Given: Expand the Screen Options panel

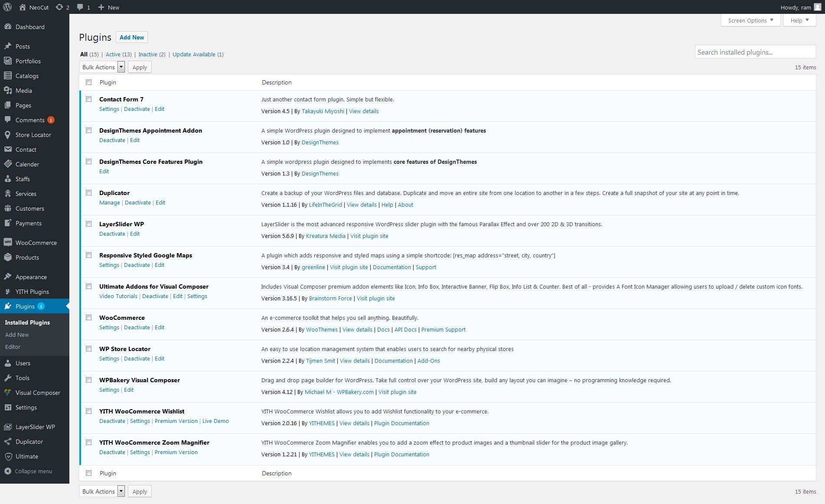Looking at the screenshot, I should tap(750, 20).
